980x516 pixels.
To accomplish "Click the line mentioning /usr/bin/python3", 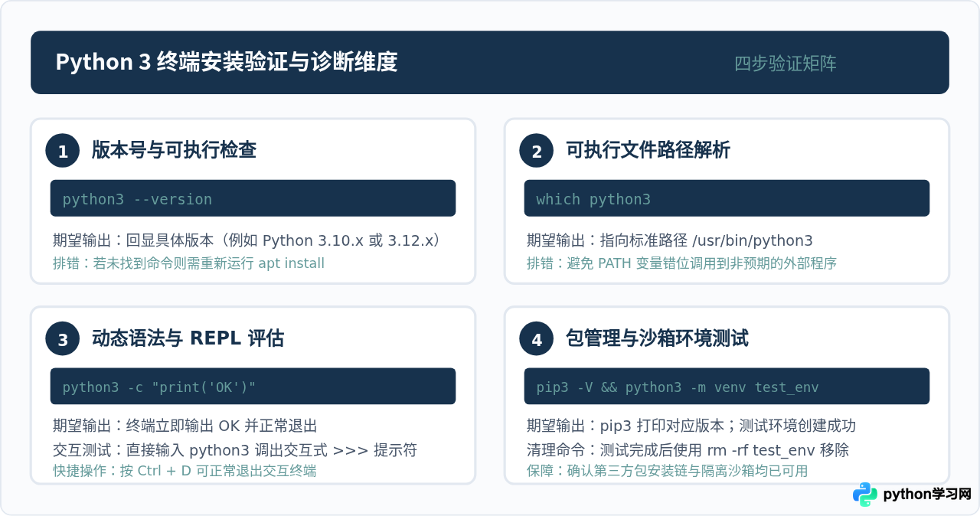I will (670, 240).
